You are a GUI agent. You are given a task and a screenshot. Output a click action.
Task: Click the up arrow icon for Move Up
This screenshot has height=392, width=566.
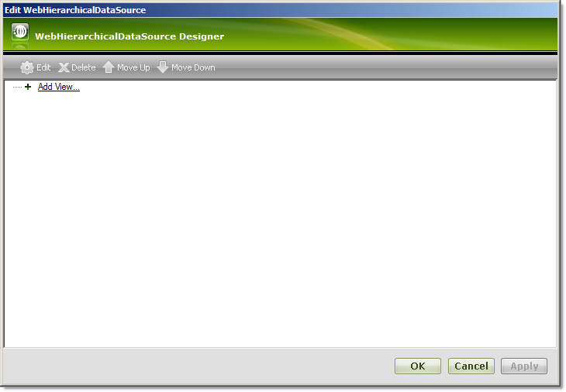[109, 67]
